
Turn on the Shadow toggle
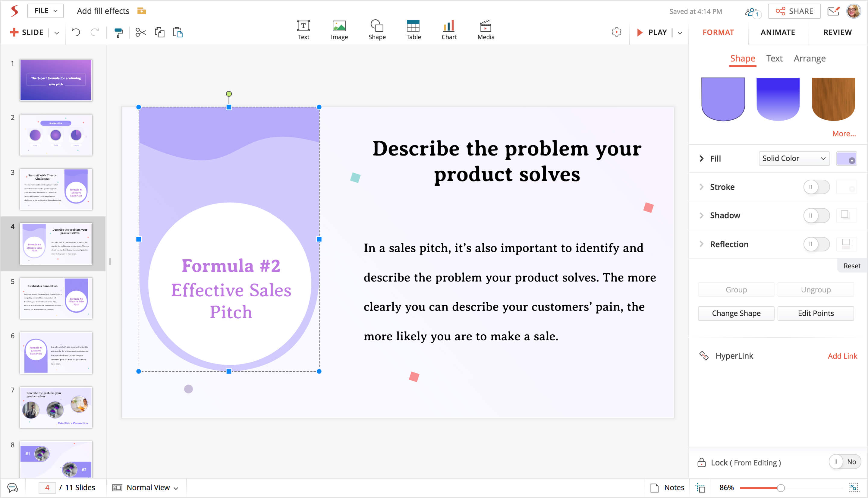(x=816, y=216)
